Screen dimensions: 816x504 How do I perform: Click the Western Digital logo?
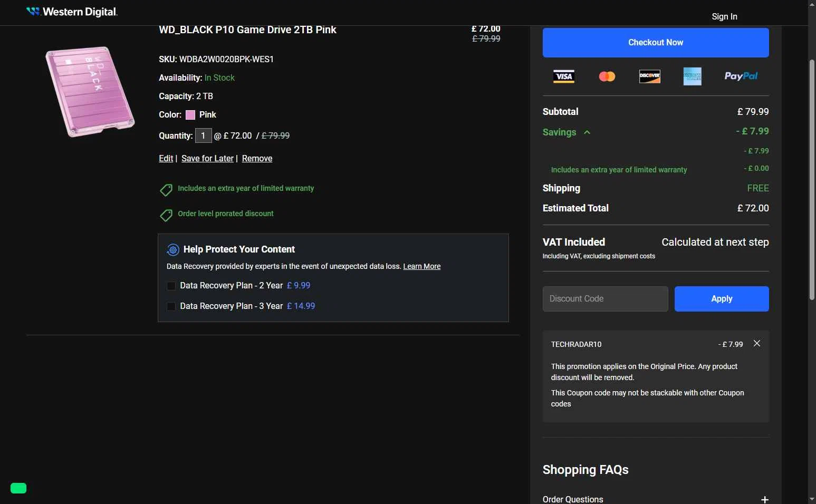pos(72,12)
